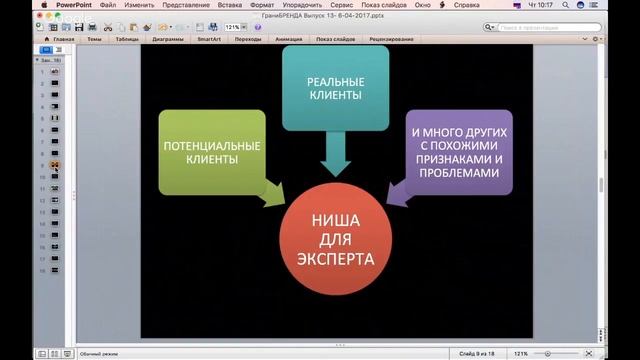Switch to the Показ слайдов ribbon tab
The width and height of the screenshot is (640, 360).
click(336, 39)
